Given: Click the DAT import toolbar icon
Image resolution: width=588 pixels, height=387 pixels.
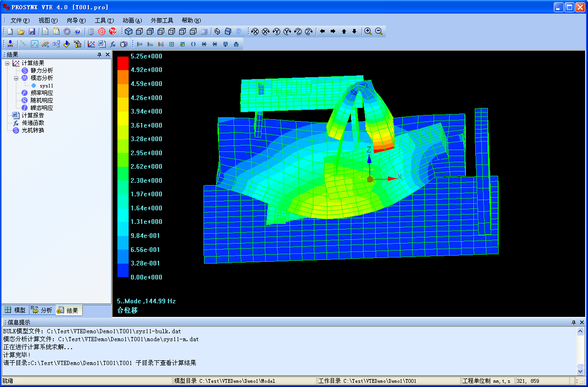Looking at the screenshot, I should click(10, 44).
